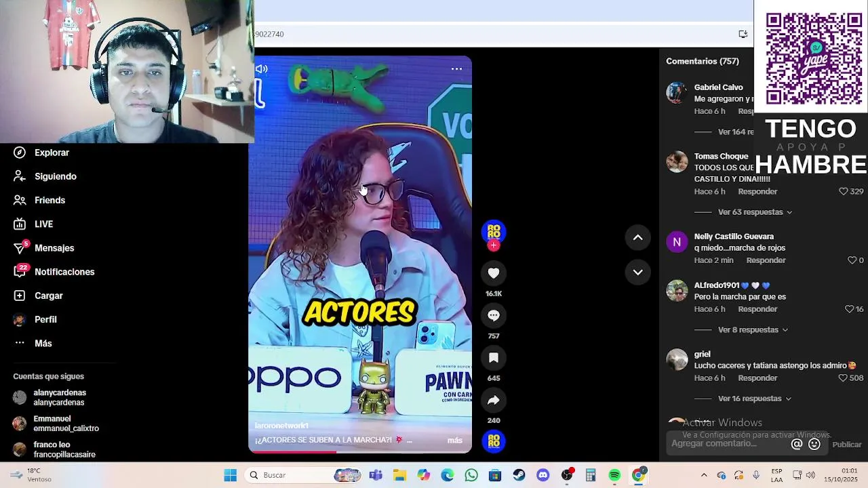The image size is (868, 488).
Task: Like Nelly Castillo Guevara's comment heart
Action: tap(852, 260)
